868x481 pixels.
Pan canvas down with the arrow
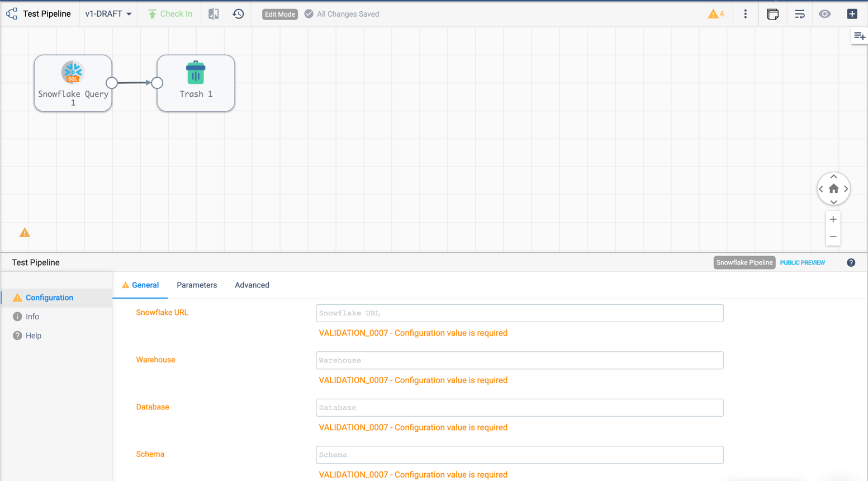(x=833, y=202)
